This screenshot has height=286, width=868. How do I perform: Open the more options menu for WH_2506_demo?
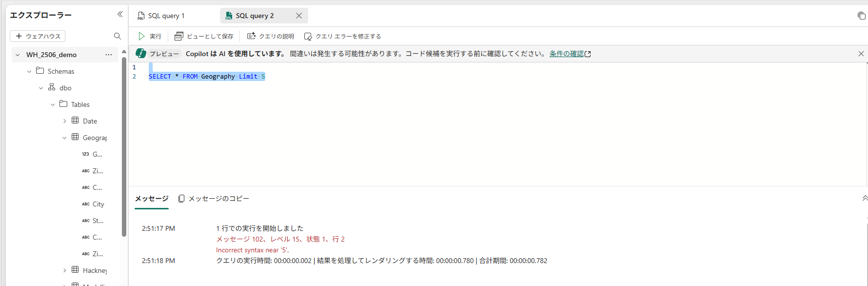[x=108, y=55]
